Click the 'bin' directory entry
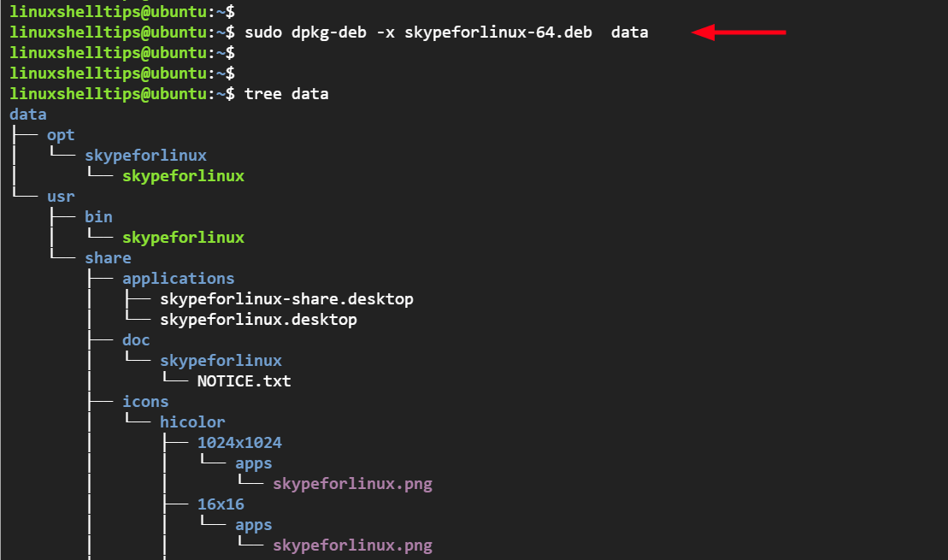This screenshot has width=948, height=560. [x=98, y=217]
